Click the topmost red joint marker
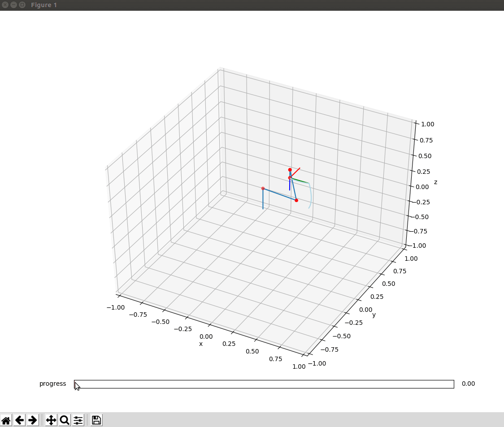The height and width of the screenshot is (427, 504). 290,170
